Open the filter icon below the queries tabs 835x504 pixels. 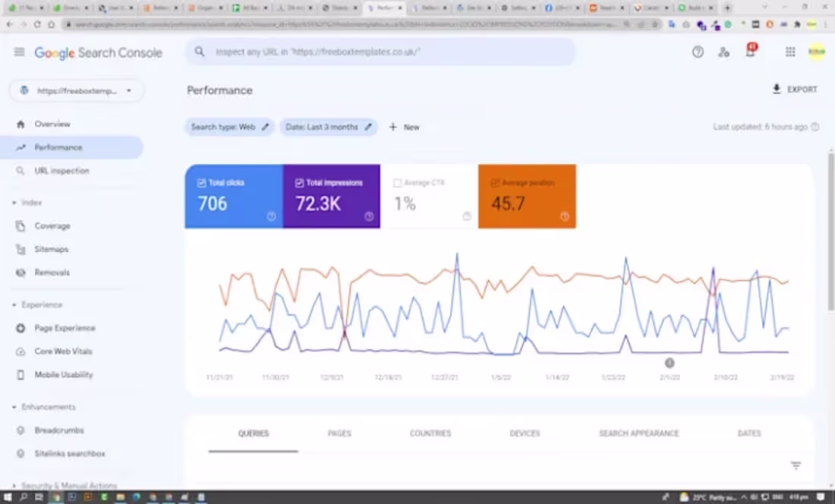pos(795,465)
